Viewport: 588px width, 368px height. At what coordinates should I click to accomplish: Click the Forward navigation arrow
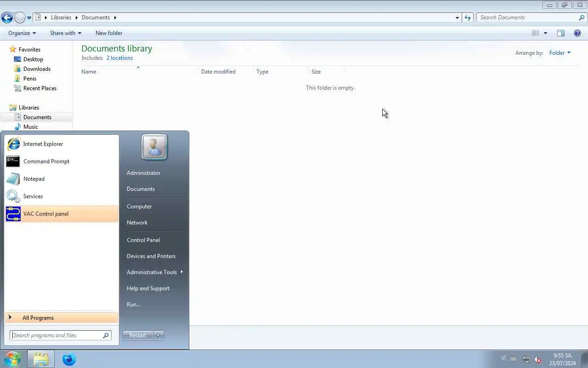(x=20, y=18)
